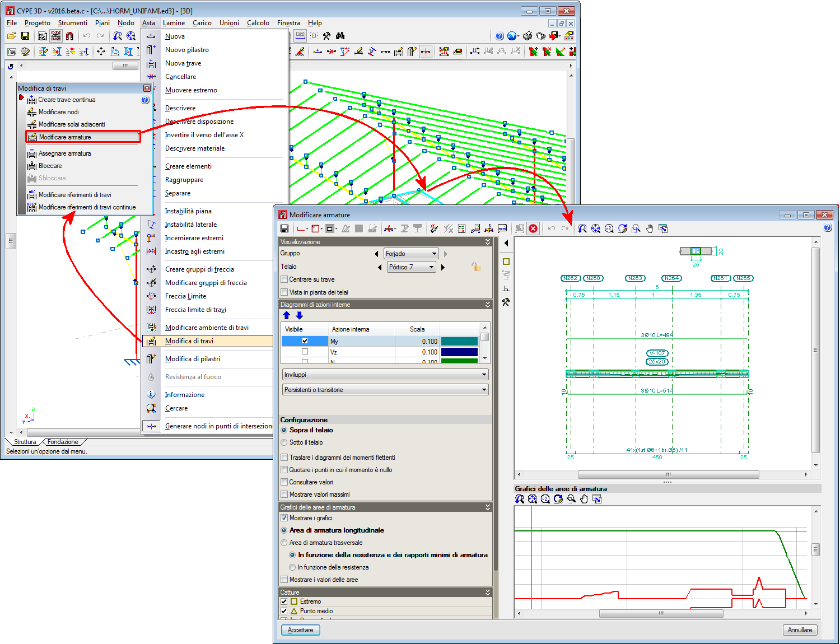Collapse the Visualizzazione section

coord(488,242)
